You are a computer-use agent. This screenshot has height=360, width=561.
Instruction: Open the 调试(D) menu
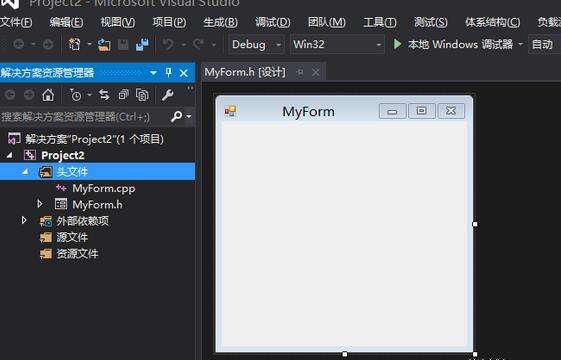pos(273,22)
